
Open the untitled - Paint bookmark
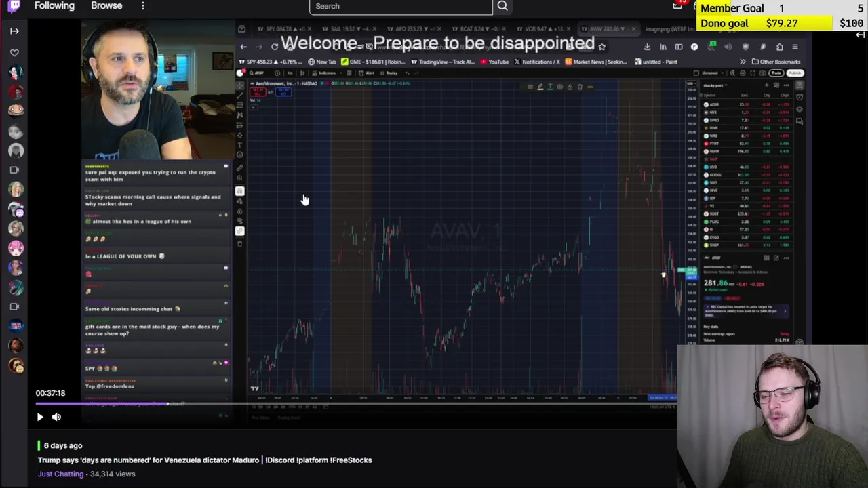click(656, 62)
